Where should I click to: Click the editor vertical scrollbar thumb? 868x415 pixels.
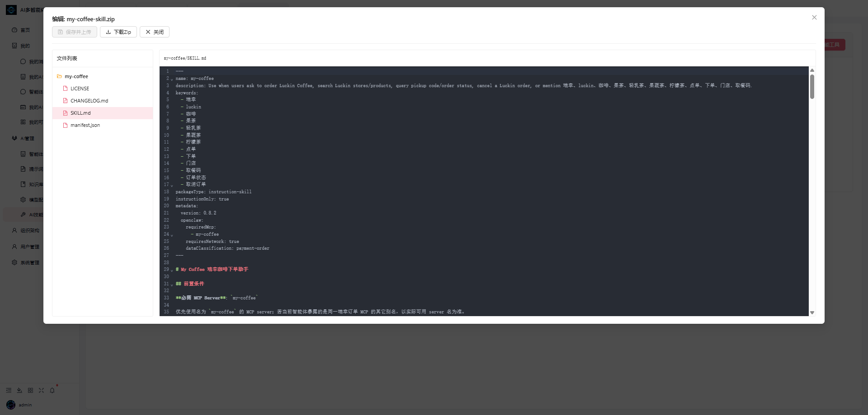(812, 87)
